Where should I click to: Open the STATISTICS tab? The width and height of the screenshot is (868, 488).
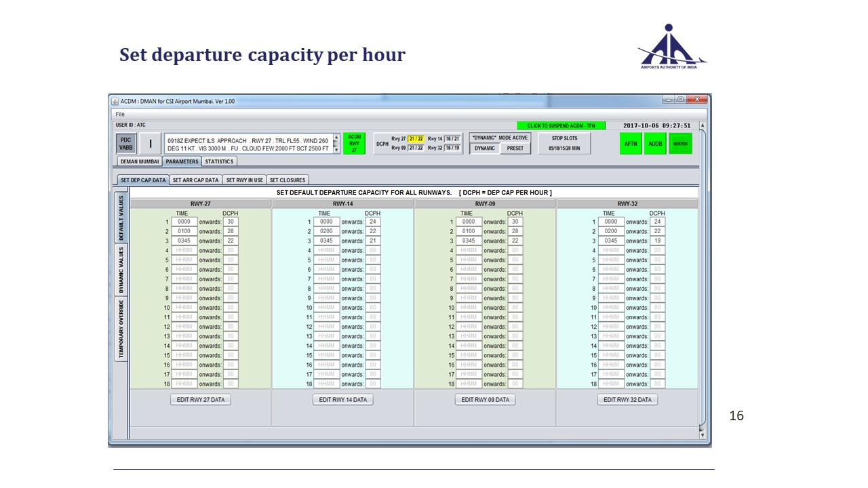(x=219, y=161)
